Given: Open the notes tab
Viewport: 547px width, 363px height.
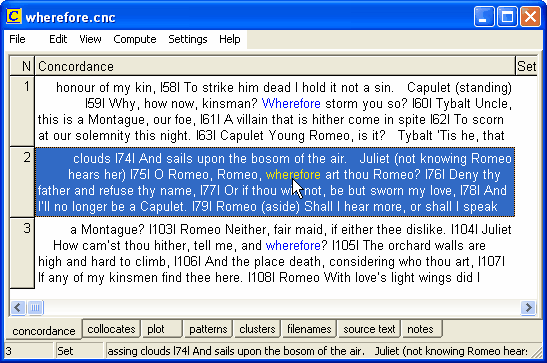Looking at the screenshot, I should pyautogui.click(x=422, y=329).
